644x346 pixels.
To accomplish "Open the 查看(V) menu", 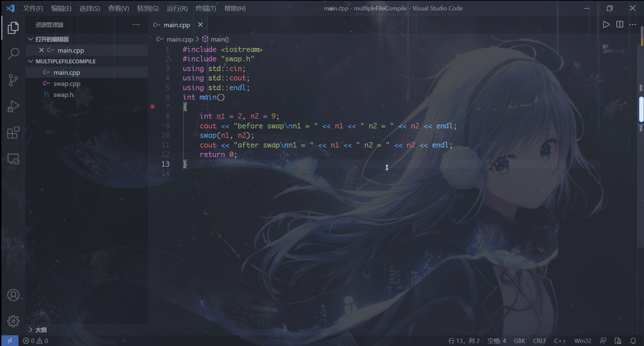I will pyautogui.click(x=118, y=8).
